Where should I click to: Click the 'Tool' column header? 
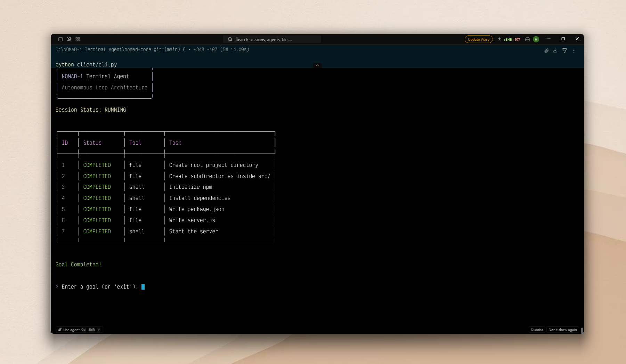135,143
